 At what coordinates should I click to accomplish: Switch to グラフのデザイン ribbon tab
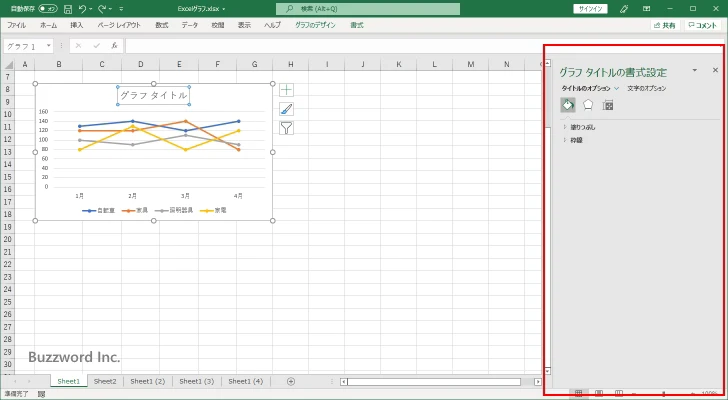[315, 25]
